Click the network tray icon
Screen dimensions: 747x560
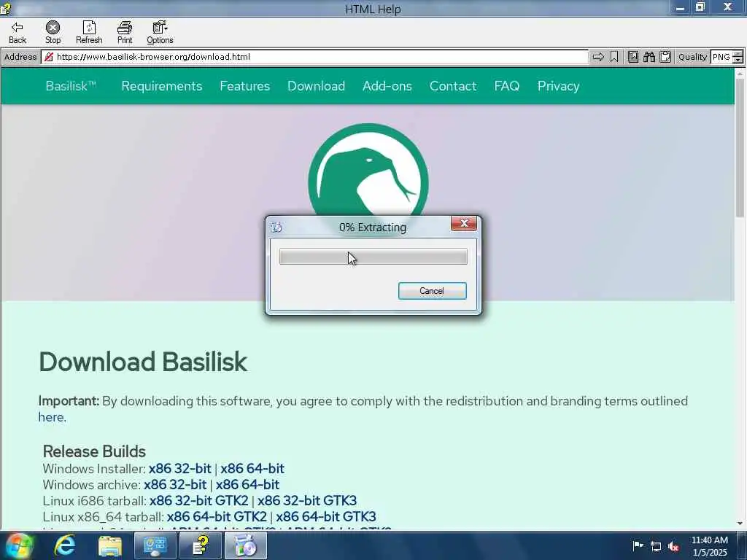click(x=656, y=547)
